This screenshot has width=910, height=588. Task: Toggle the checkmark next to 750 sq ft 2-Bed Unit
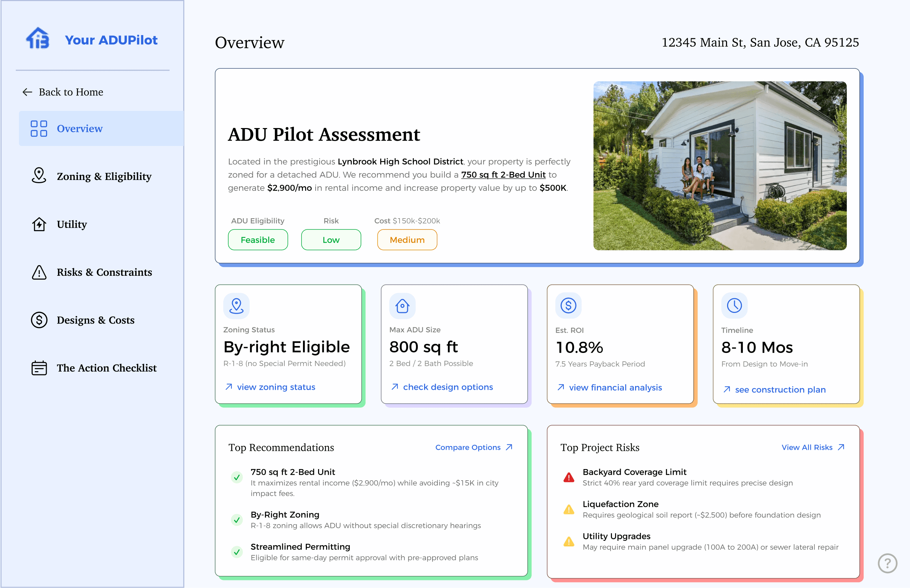pos(237,477)
